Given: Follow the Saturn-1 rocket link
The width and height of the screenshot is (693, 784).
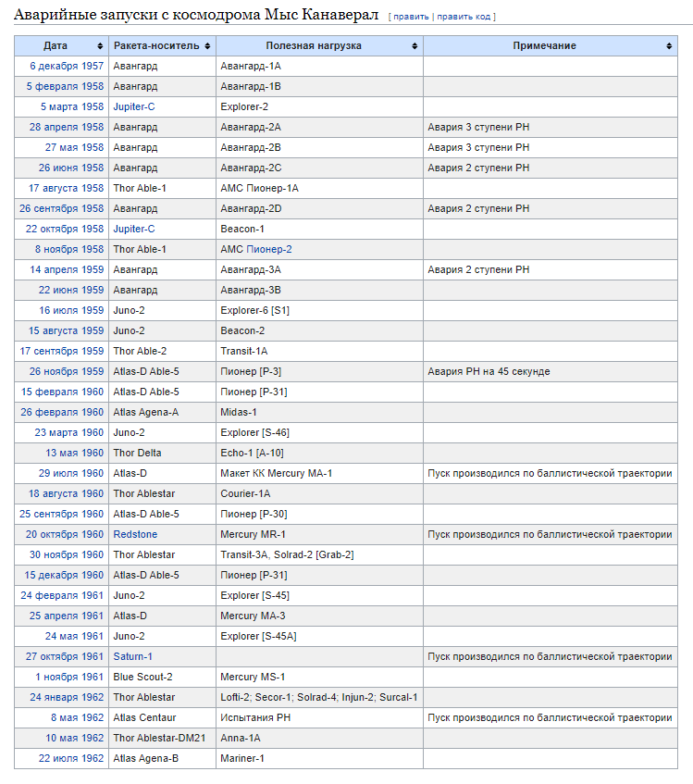Looking at the screenshot, I should [x=133, y=657].
